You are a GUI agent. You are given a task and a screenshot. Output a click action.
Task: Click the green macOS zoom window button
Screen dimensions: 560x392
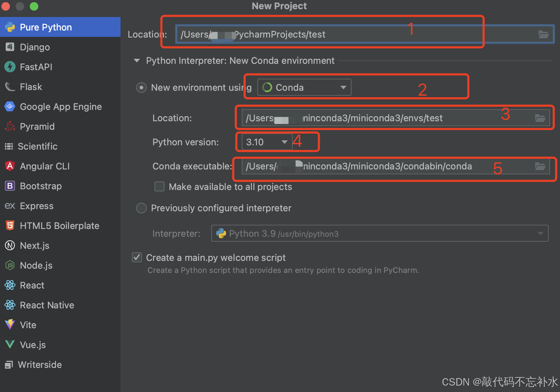(34, 6)
